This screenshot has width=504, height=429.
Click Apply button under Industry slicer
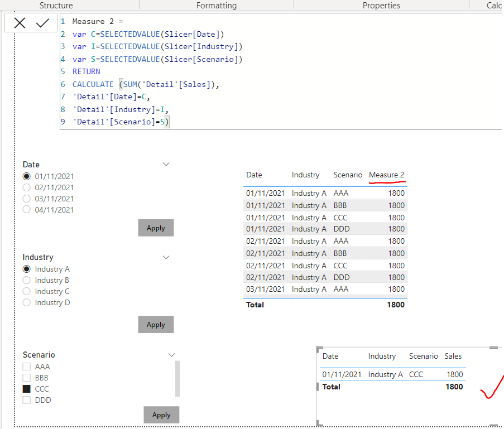pyautogui.click(x=156, y=324)
